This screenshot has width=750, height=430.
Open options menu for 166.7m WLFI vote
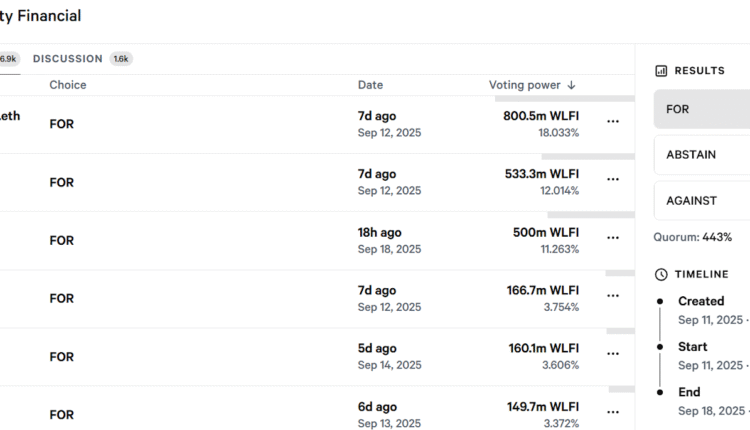coord(613,296)
